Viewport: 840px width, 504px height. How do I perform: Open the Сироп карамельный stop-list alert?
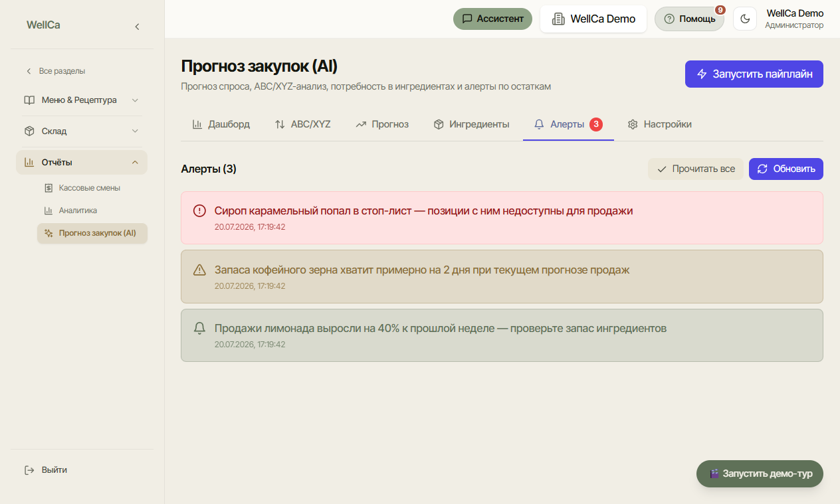click(x=502, y=217)
